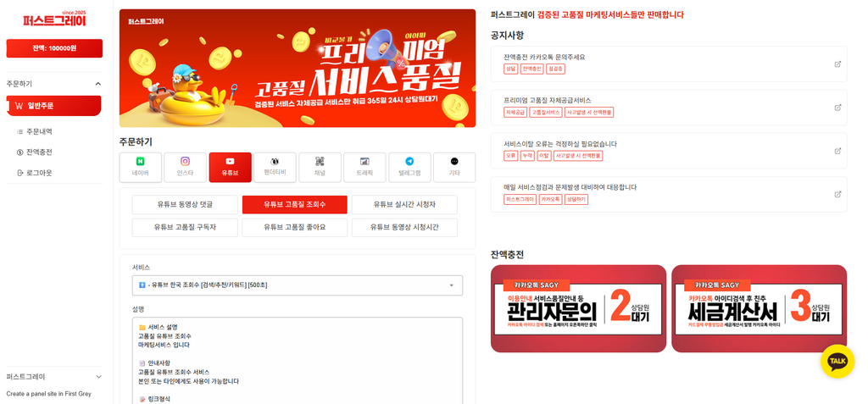This screenshot has height=404, width=868.
Task: Open 잔액충전 link in sidebar
Action: tap(39, 152)
